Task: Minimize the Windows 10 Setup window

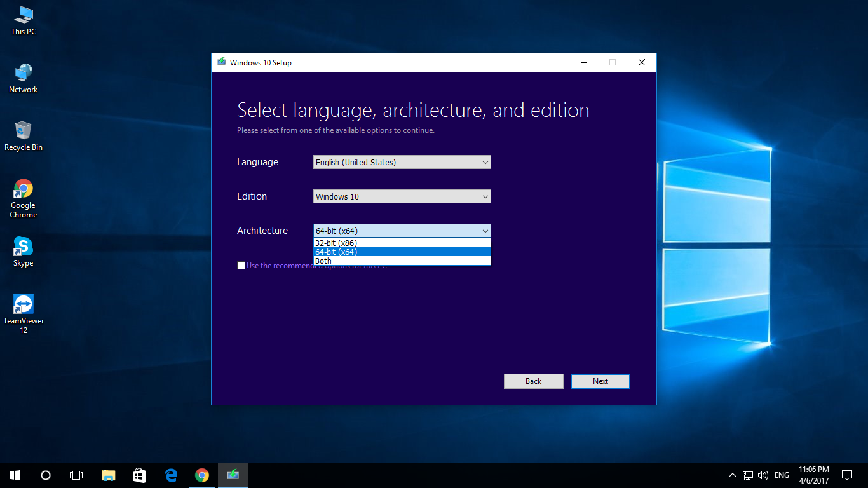Action: [583, 62]
